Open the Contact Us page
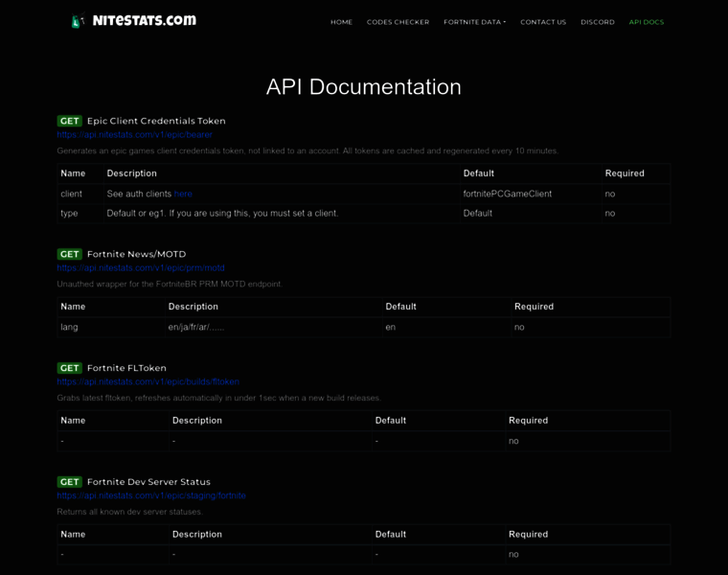The height and width of the screenshot is (575, 728). (x=543, y=22)
